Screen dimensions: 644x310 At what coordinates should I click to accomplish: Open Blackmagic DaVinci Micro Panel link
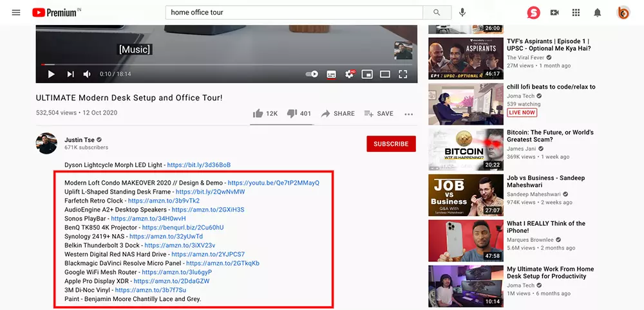click(223, 263)
